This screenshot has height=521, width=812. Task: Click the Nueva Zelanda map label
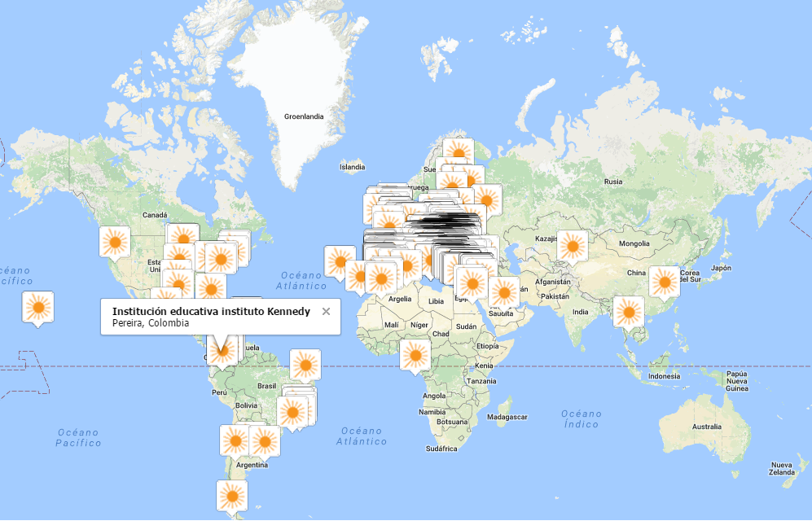[x=782, y=469]
